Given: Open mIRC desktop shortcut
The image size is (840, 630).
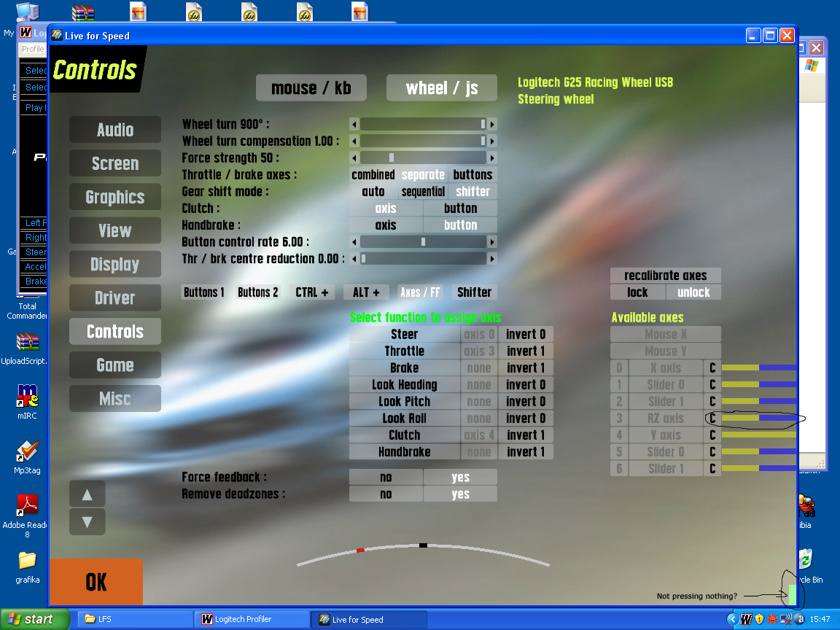Looking at the screenshot, I should [x=27, y=402].
